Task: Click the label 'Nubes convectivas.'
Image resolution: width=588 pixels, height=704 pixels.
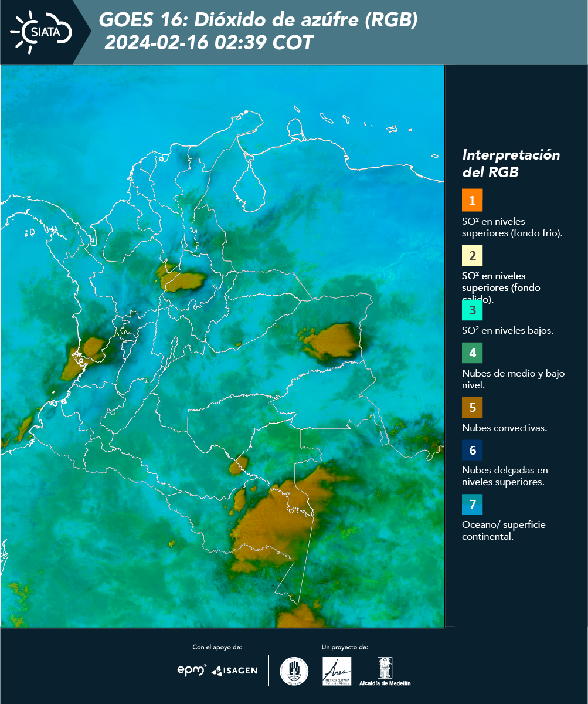Action: pyautogui.click(x=505, y=428)
